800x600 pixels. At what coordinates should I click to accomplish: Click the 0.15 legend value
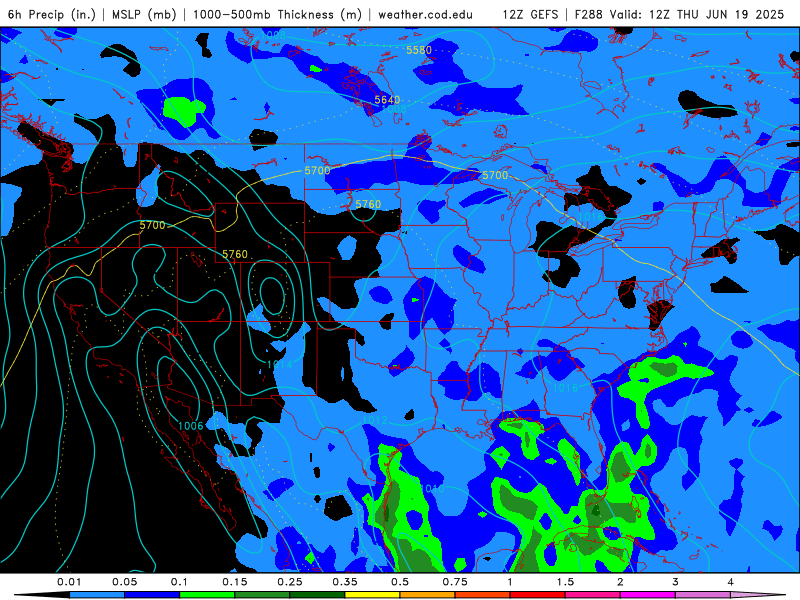coord(235,582)
